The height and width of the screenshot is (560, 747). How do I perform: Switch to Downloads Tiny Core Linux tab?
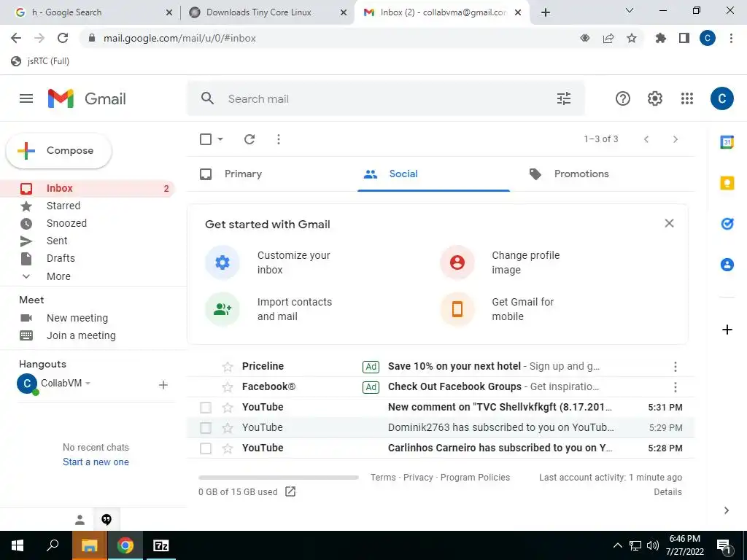(267, 12)
